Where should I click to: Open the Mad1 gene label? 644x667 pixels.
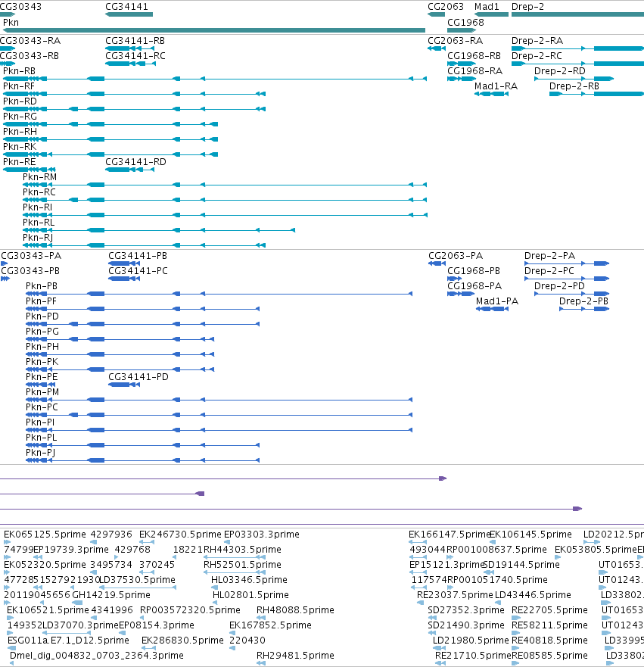487,7
